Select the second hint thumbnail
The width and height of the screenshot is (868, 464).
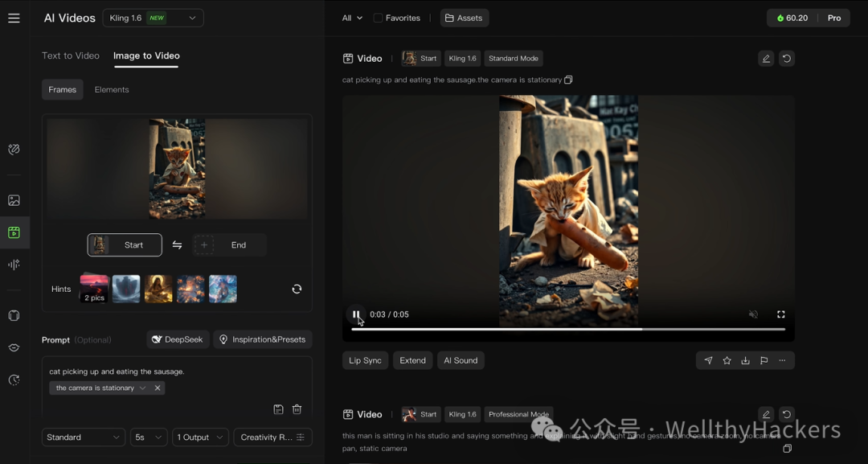(126, 289)
